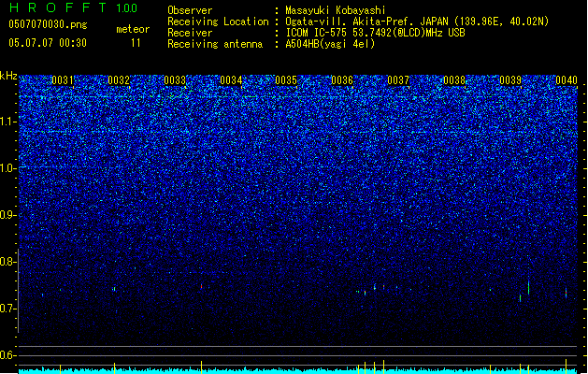Click the 0.6 kHz frequency label
Image resolution: width=588 pixels, height=374 pixels.
click(7, 355)
